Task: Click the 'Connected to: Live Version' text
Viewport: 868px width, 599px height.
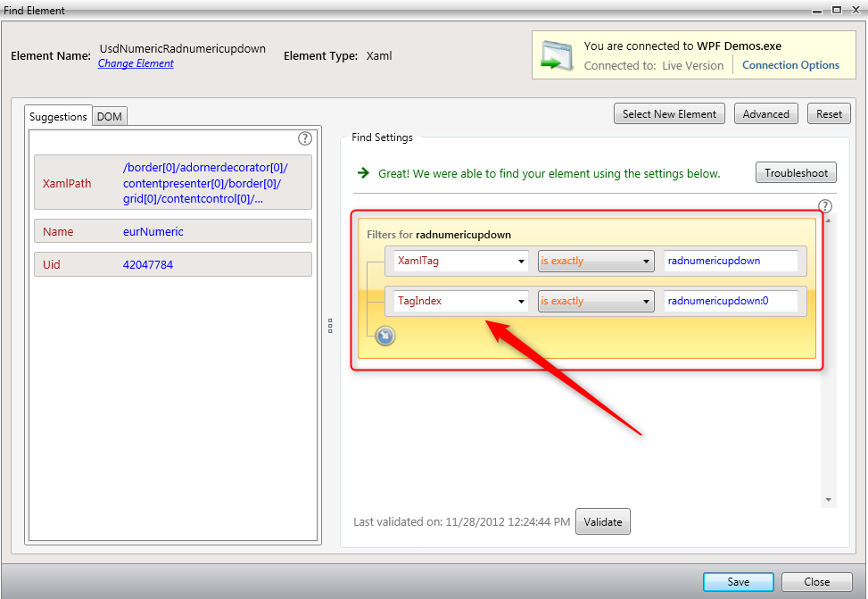Action: [x=654, y=65]
